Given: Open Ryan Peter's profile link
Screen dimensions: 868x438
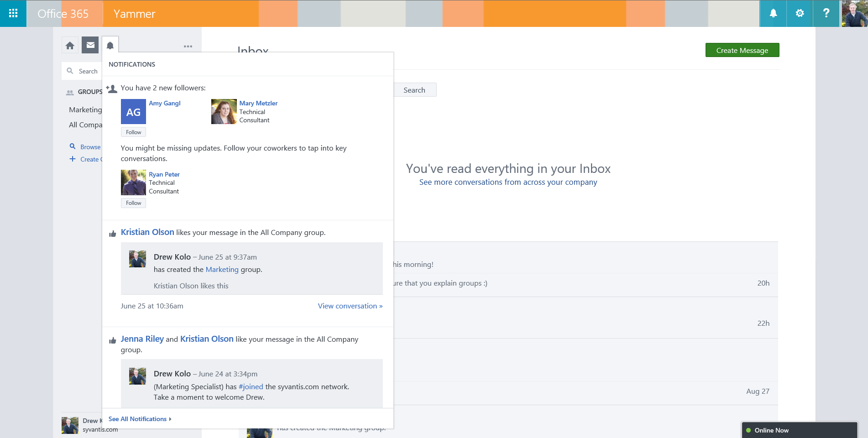Looking at the screenshot, I should coord(164,174).
